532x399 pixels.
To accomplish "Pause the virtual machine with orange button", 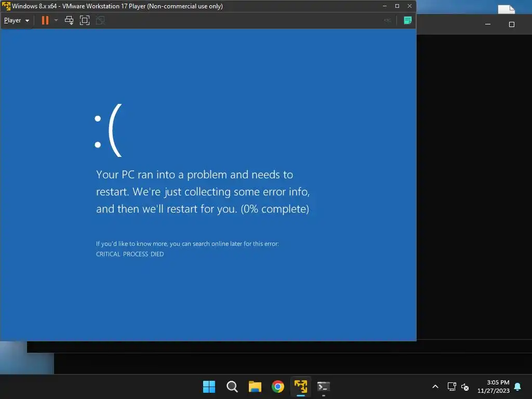I will tap(45, 20).
